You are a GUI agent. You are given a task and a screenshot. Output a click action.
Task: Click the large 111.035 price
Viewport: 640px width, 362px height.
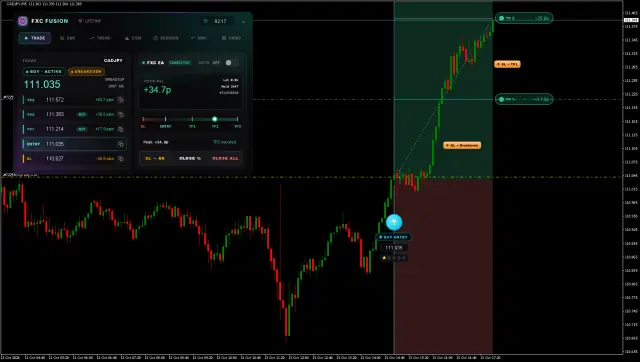click(42, 84)
